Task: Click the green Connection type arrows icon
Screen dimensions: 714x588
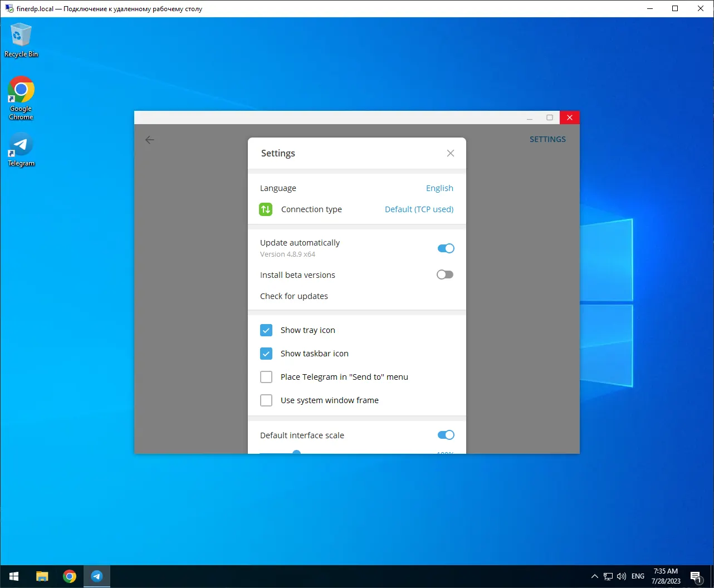Action: click(266, 209)
